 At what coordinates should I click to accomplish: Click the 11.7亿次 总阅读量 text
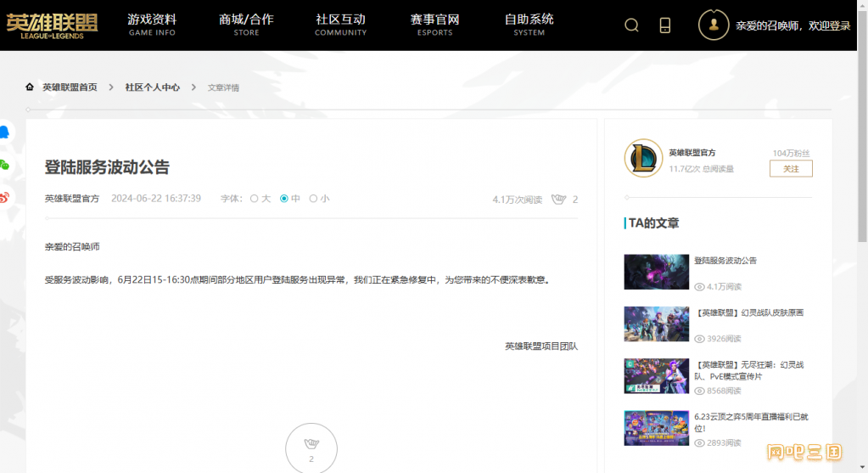click(702, 169)
